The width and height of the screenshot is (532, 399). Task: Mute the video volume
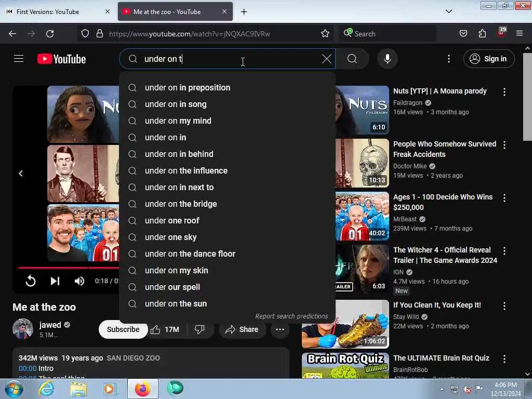click(79, 281)
